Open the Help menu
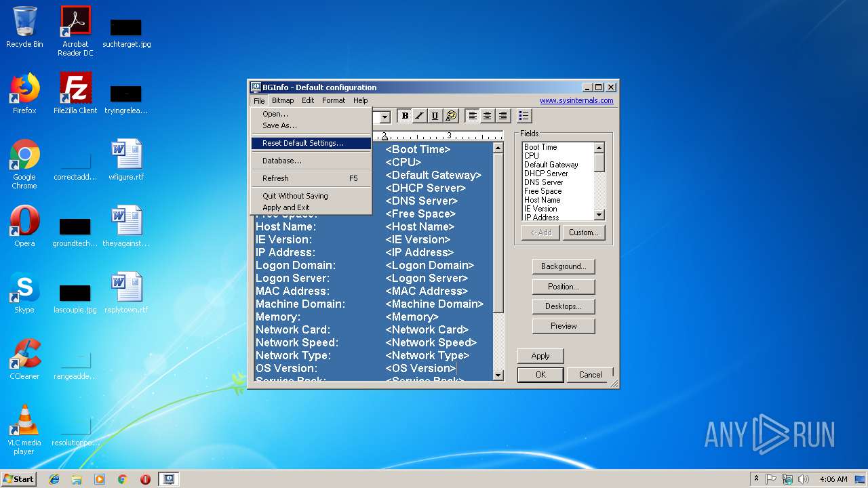 360,100
